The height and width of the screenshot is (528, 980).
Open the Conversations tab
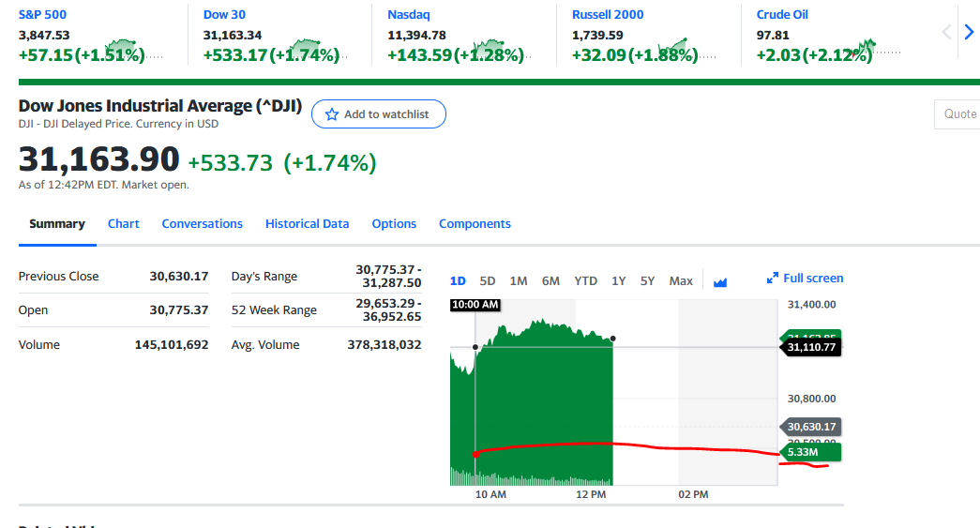tap(202, 224)
